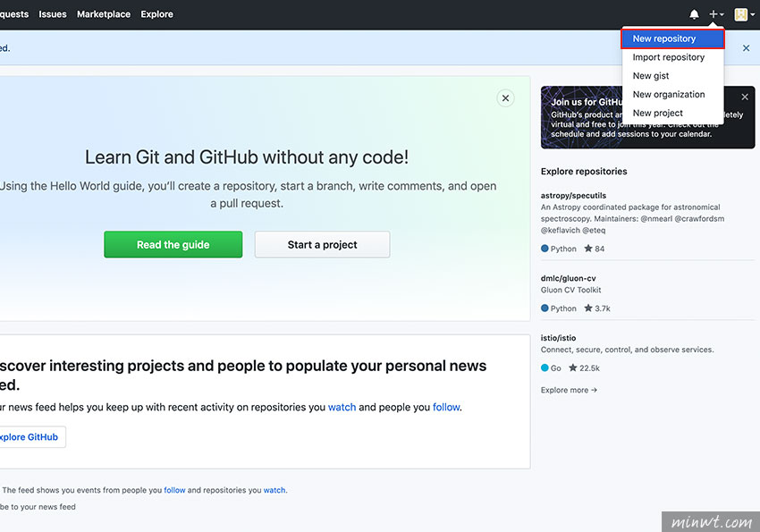760x532 pixels.
Task: Select New gist menu entry
Action: [x=672, y=76]
